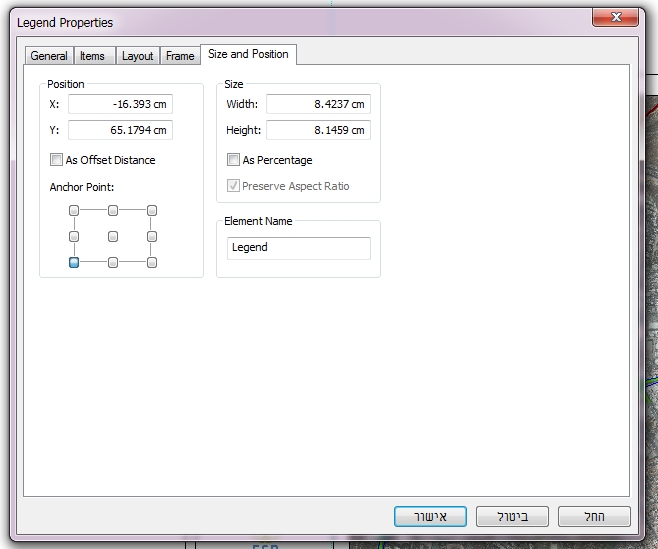This screenshot has width=658, height=549.
Task: Click the X position input field
Action: click(x=120, y=104)
